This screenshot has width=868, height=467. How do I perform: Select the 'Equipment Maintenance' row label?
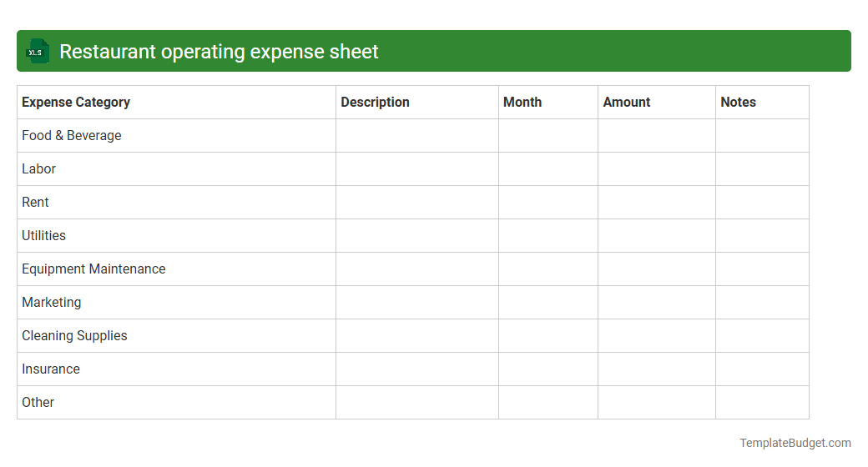93,269
